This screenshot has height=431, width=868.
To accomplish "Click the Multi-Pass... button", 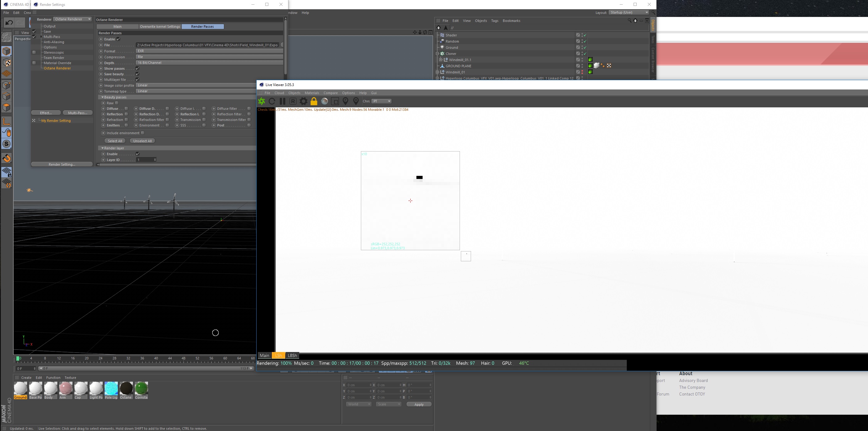I will 77,113.
